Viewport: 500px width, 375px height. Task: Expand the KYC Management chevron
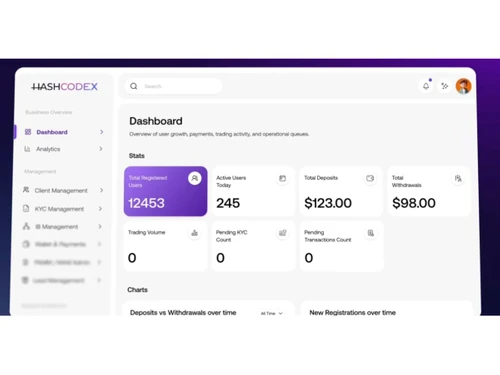100,209
